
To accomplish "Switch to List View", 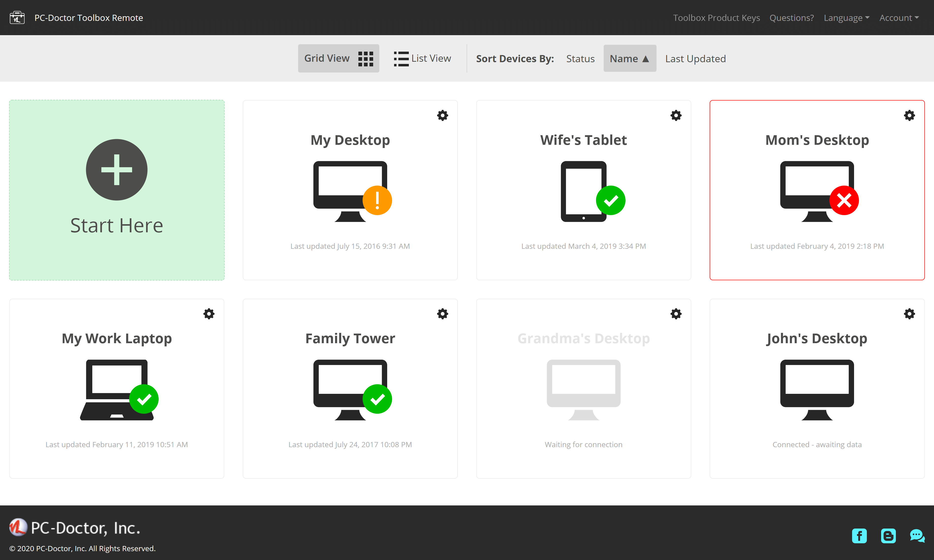I will pos(422,59).
